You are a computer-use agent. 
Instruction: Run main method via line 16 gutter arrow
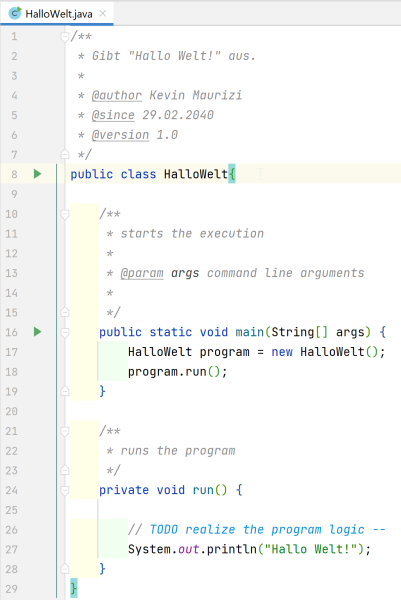37,332
